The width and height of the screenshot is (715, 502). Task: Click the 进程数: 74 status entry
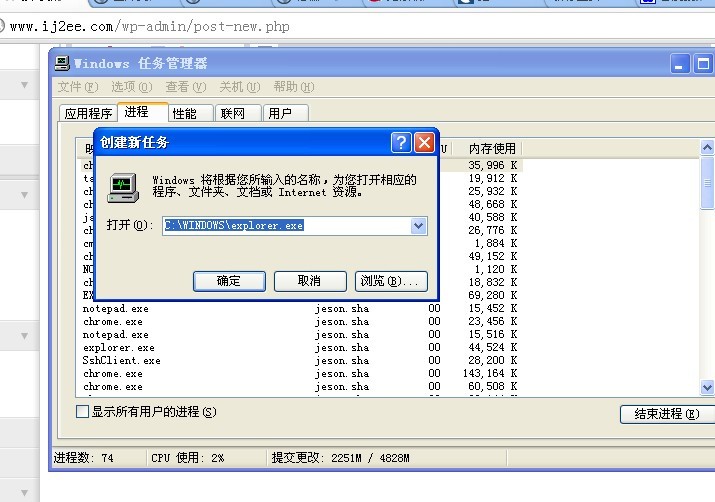(x=83, y=458)
